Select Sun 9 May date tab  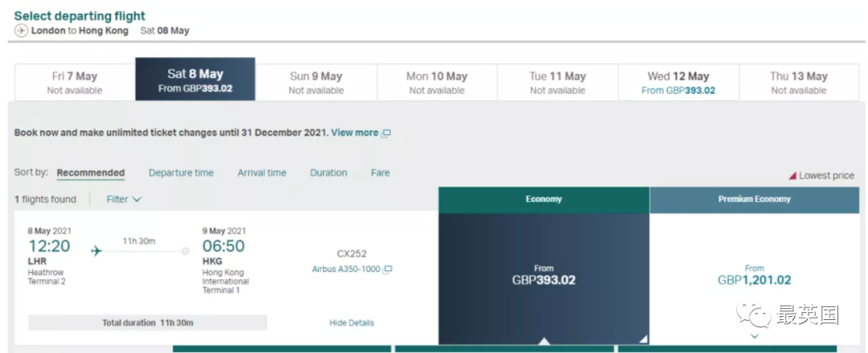tap(316, 82)
